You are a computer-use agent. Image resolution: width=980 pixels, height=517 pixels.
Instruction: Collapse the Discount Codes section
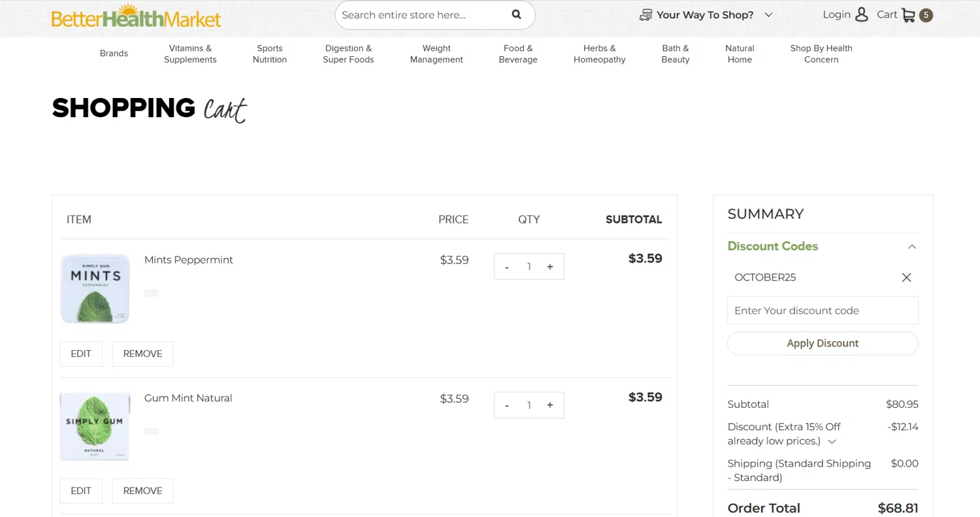tap(912, 246)
